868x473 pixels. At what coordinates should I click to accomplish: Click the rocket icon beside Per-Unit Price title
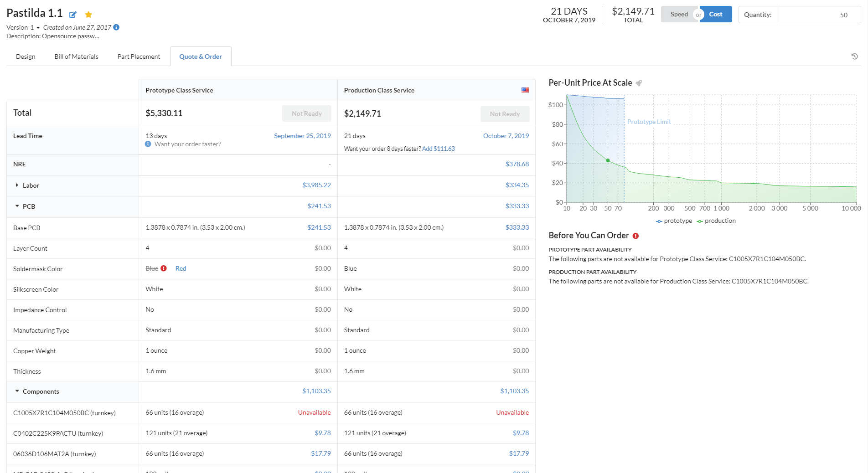pos(639,83)
